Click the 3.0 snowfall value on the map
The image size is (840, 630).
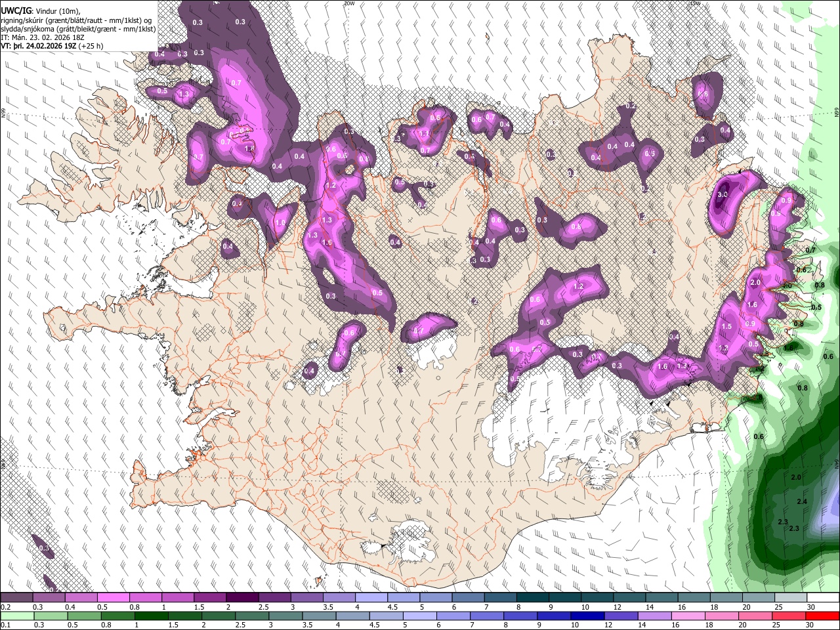tap(723, 195)
